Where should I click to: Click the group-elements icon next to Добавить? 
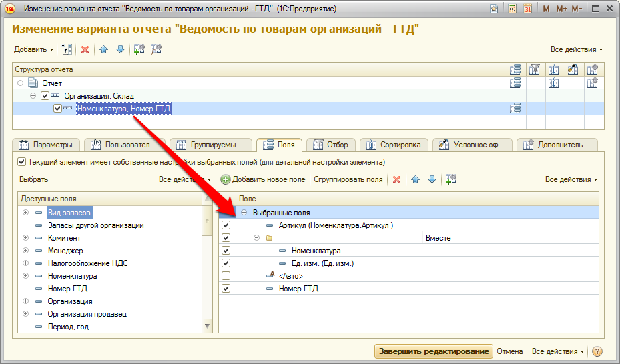67,49
